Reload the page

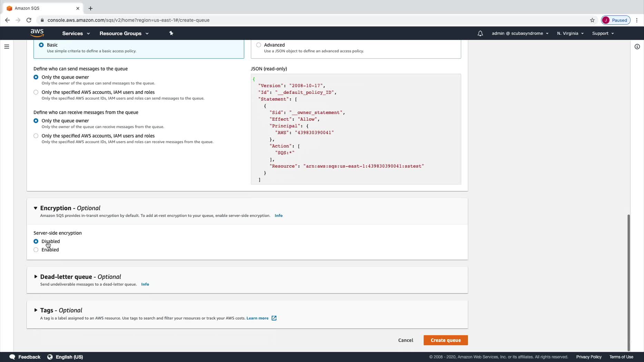point(29,20)
